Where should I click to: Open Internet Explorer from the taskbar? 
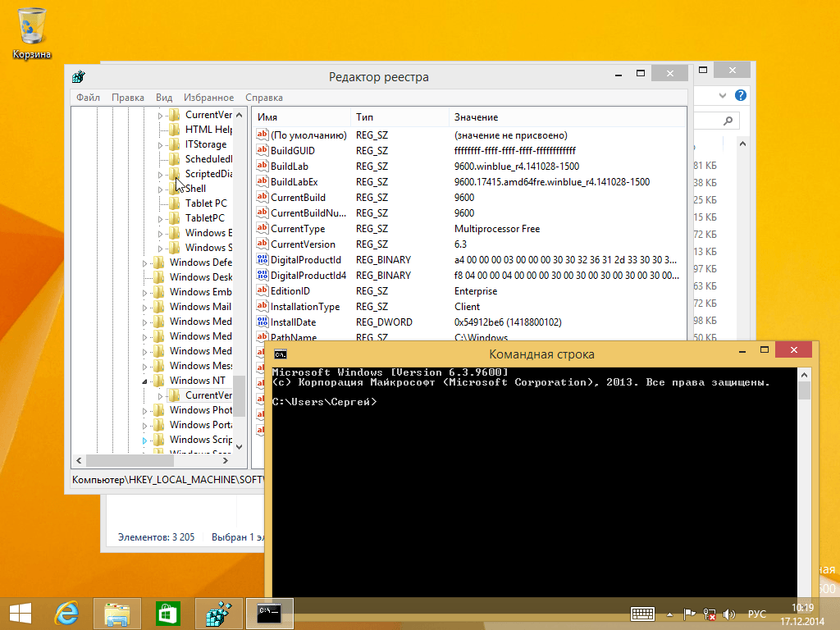[x=67, y=614]
